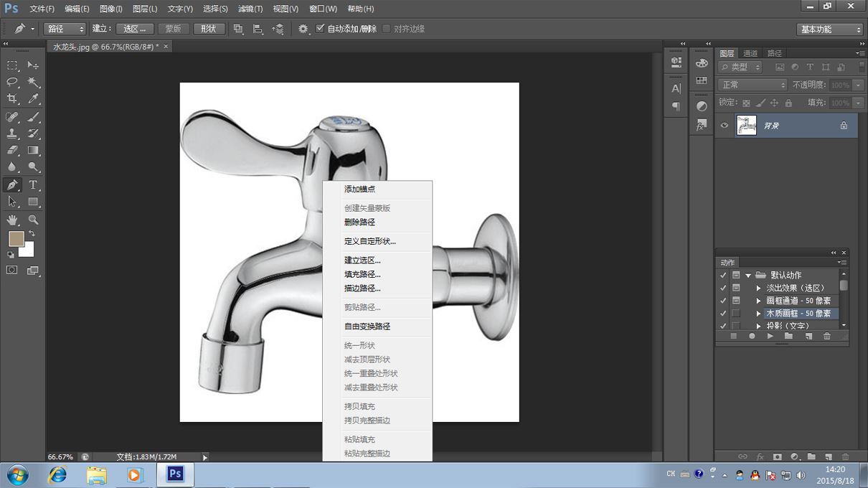Collapse the 默认动作 action set
Screen dimensions: 868x488
(748, 275)
